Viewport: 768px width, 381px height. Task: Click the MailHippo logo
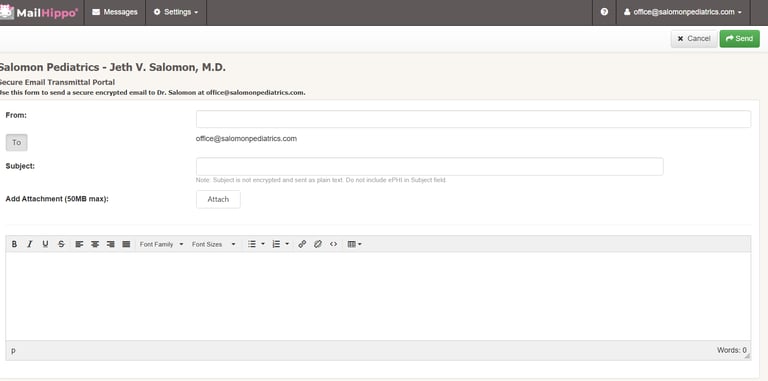39,12
